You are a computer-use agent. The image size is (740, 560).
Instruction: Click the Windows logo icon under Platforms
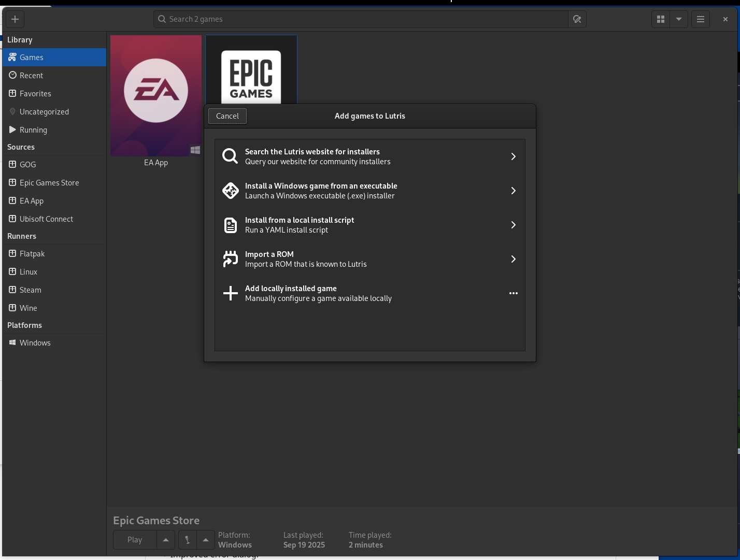click(12, 342)
